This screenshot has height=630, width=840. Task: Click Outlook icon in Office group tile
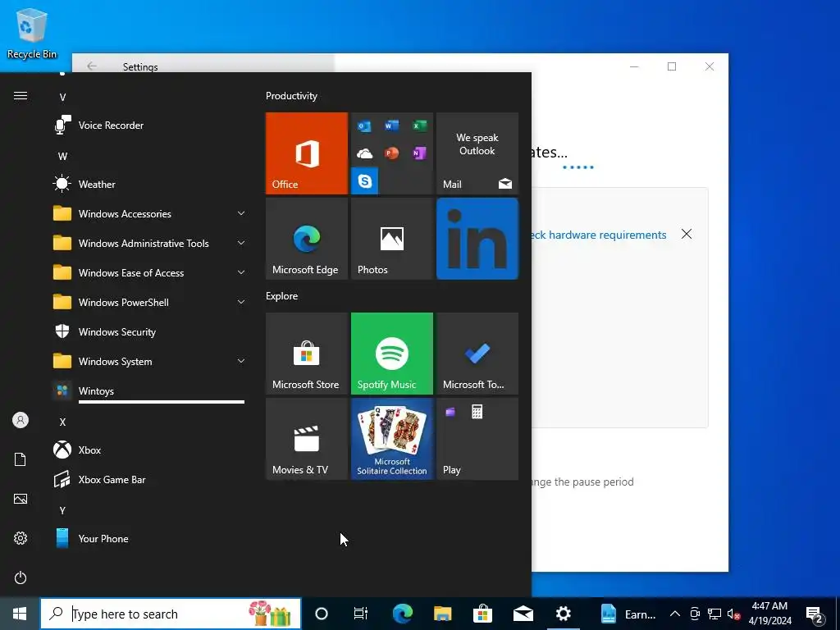tap(364, 126)
